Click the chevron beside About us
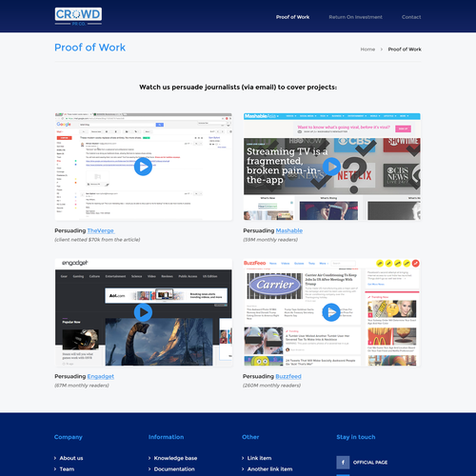The height and width of the screenshot is (476, 476). (55, 458)
